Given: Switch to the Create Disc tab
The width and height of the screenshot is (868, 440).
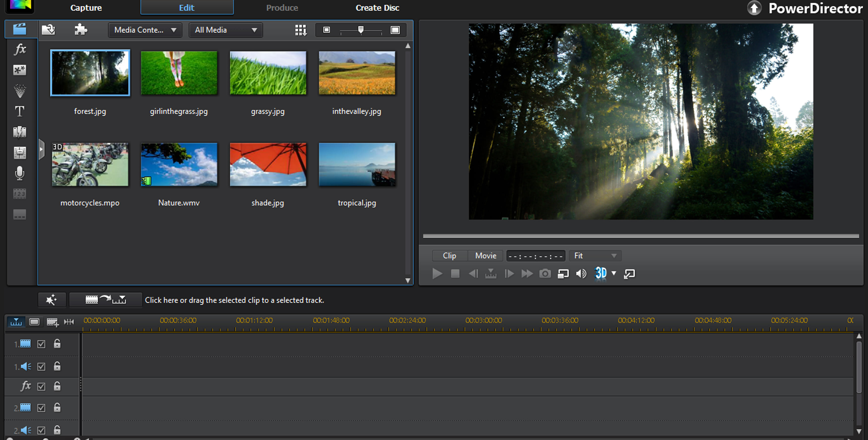Looking at the screenshot, I should [x=377, y=8].
